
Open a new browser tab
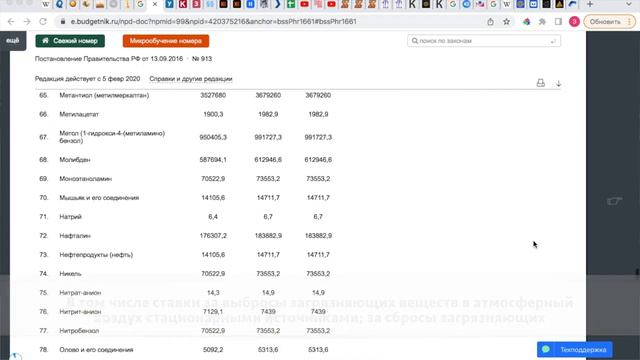[590, 4]
